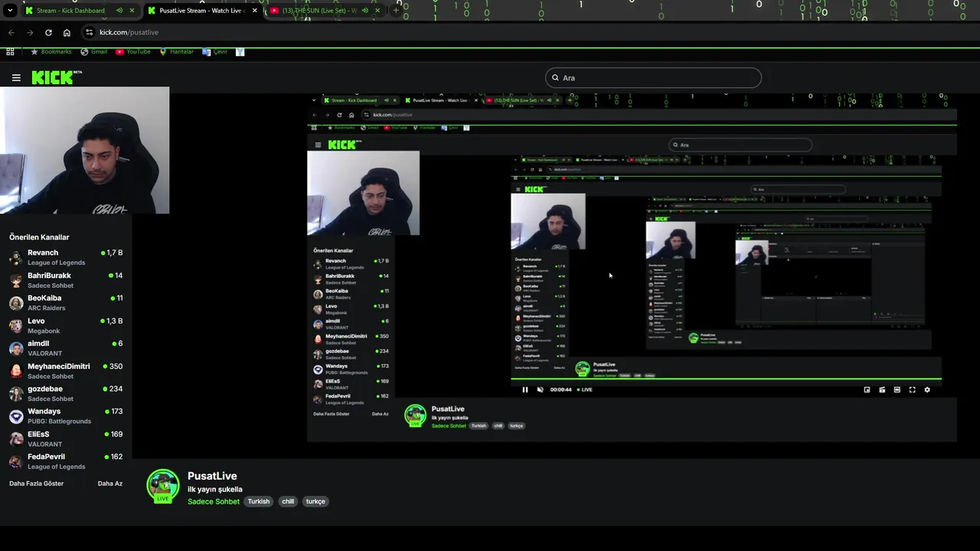Select the large 'Turkish' tag at the page bottom
The height and width of the screenshot is (551, 980).
259,501
